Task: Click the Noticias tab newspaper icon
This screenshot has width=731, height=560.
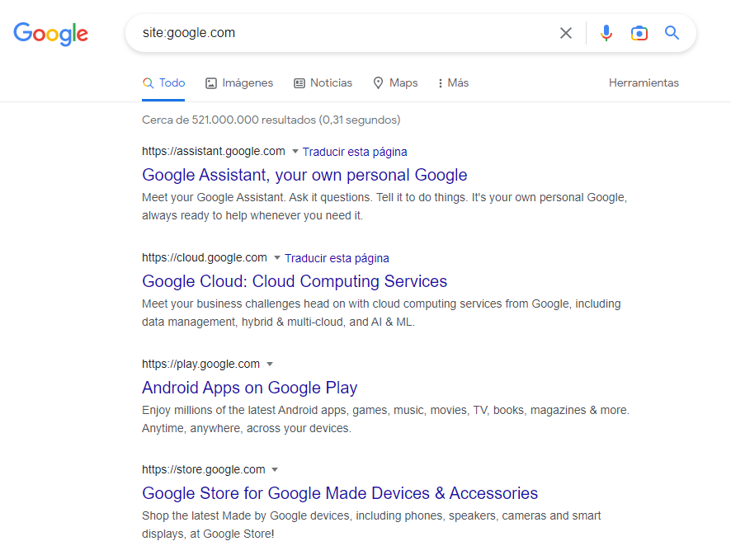Action: [299, 83]
